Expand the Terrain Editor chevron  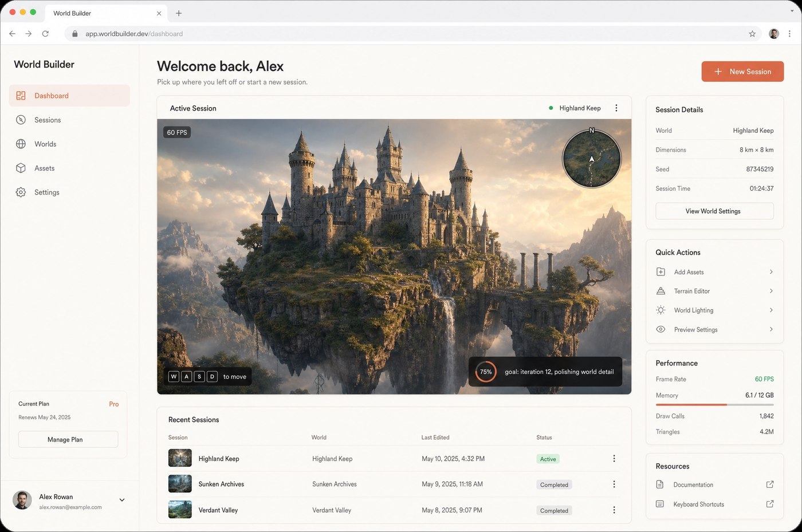pos(771,291)
